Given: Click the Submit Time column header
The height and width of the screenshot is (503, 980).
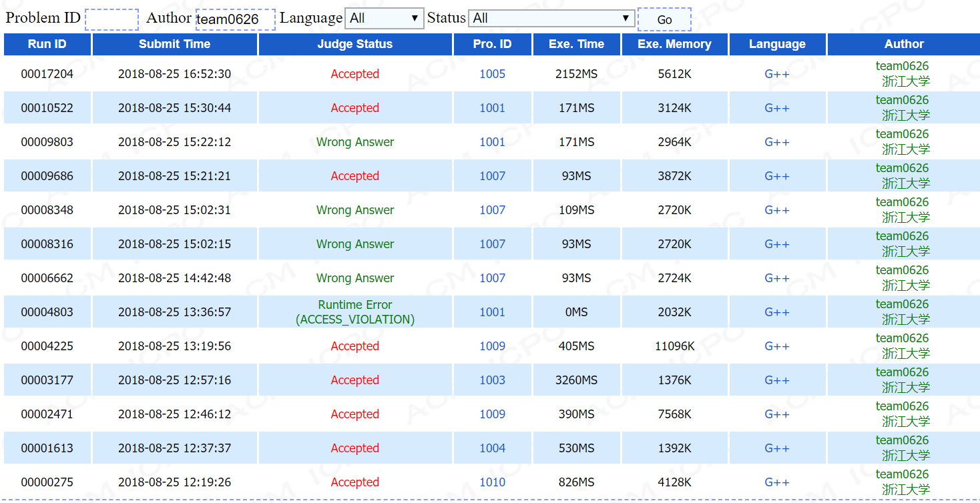Looking at the screenshot, I should (x=174, y=44).
